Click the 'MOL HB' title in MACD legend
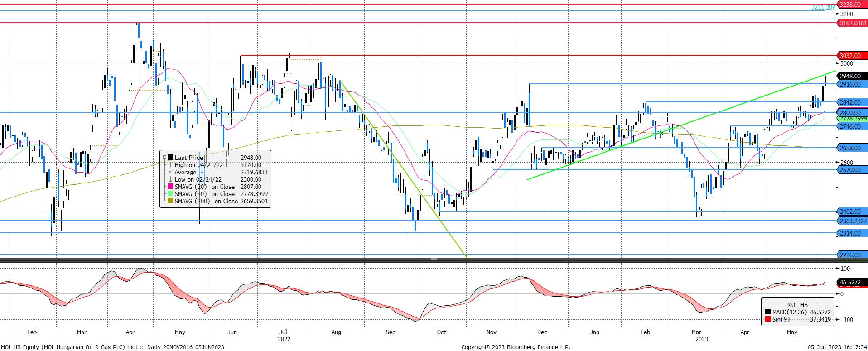868x351 pixels. point(797,305)
